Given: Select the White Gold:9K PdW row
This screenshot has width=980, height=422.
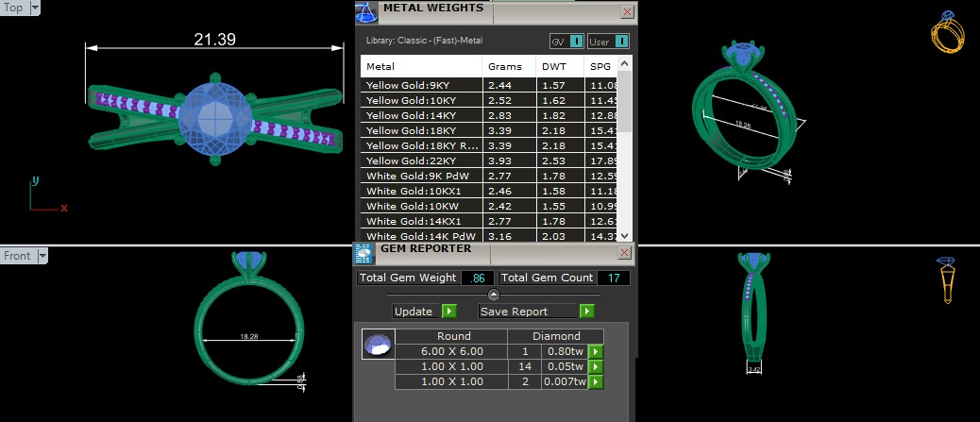Looking at the screenshot, I should 489,176.
